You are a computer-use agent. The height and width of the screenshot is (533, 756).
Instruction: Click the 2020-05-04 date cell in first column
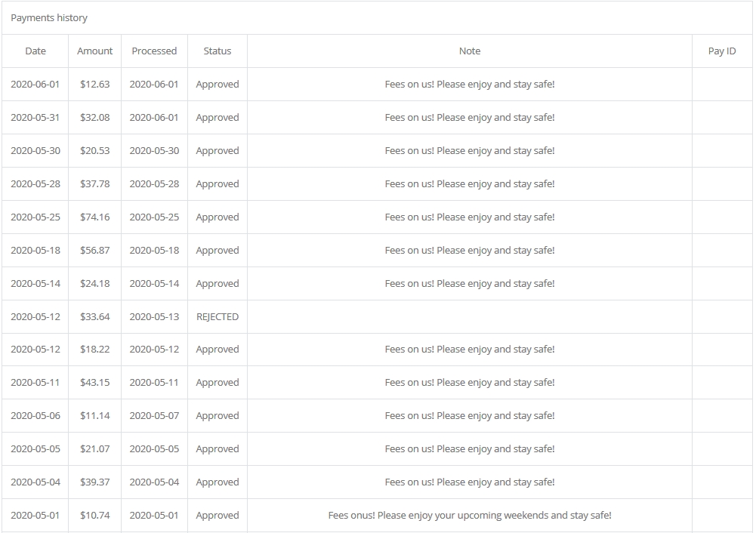coord(35,482)
